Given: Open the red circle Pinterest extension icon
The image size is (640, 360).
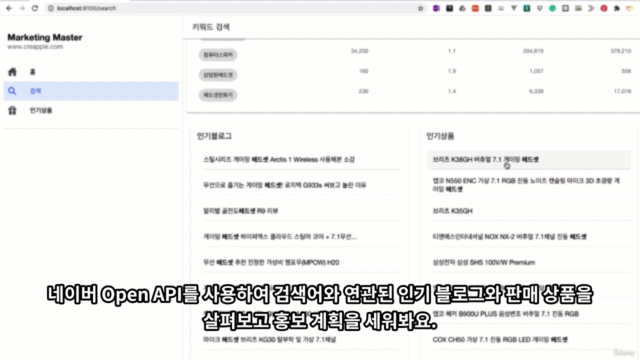Looking at the screenshot, I should (x=604, y=8).
